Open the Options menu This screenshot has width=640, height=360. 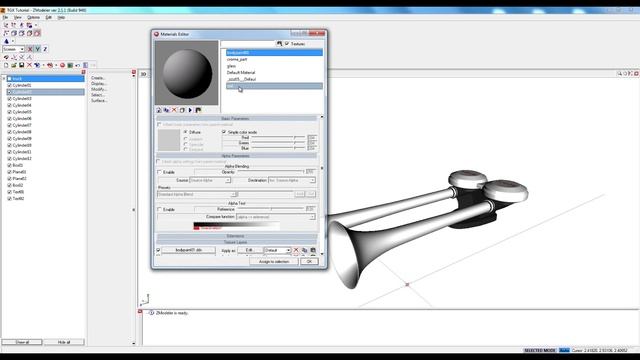[33, 18]
